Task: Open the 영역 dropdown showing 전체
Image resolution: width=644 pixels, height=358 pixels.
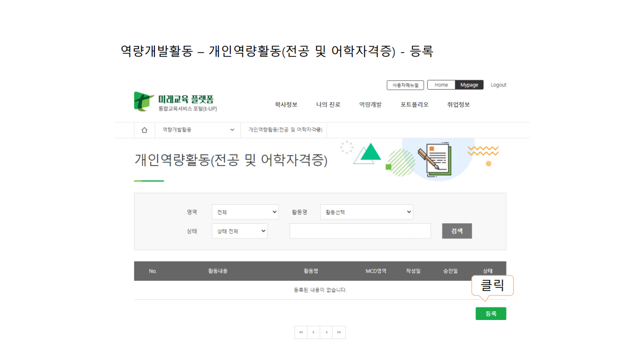Action: point(245,212)
